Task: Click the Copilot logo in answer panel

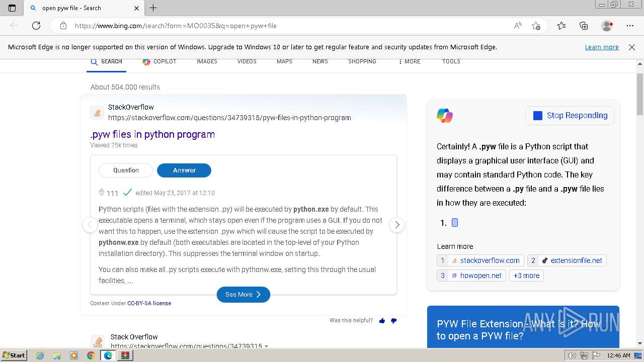Action: (445, 116)
